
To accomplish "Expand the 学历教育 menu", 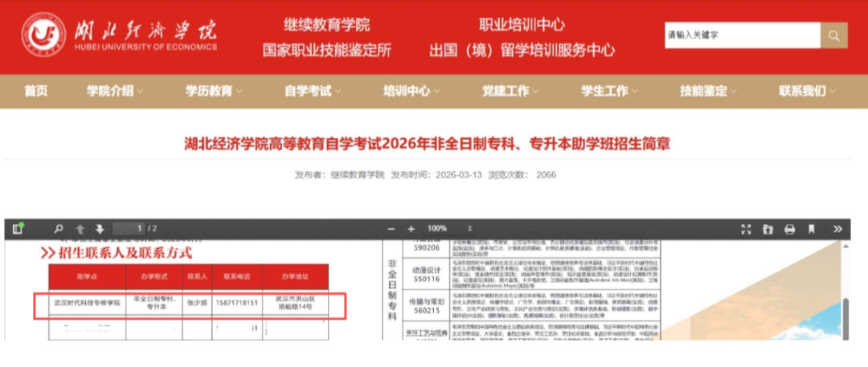I will point(215,92).
